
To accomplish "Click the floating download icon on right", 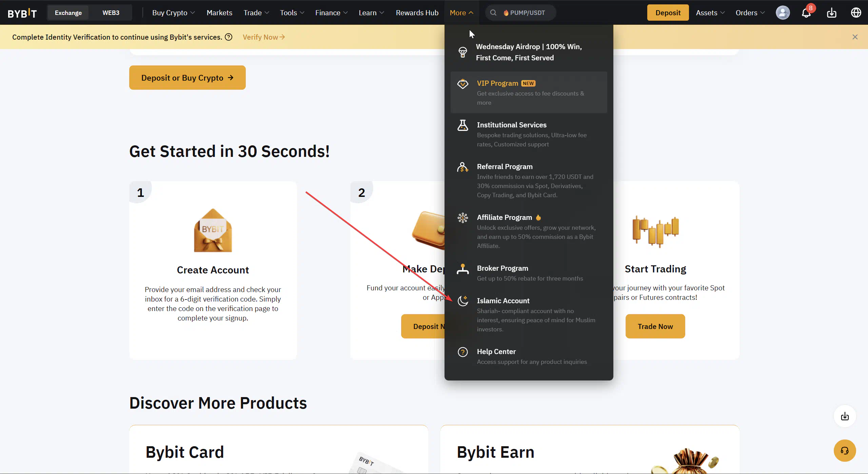I will pos(845,416).
